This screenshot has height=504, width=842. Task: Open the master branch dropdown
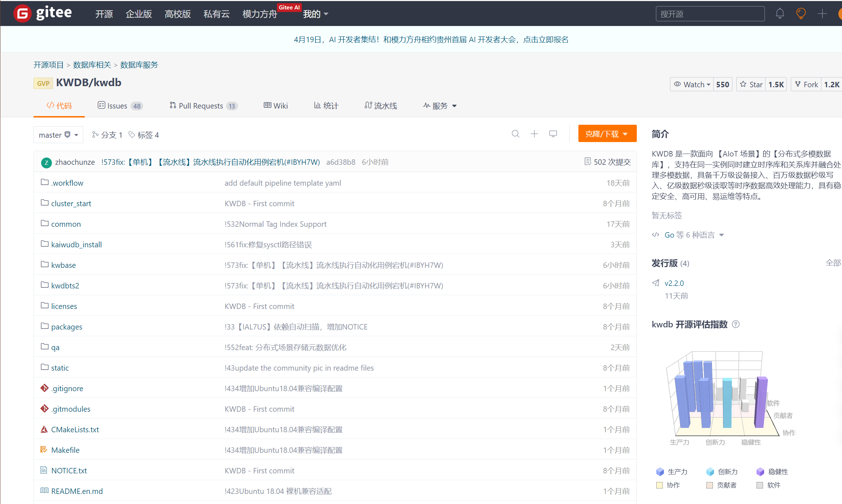pyautogui.click(x=58, y=135)
